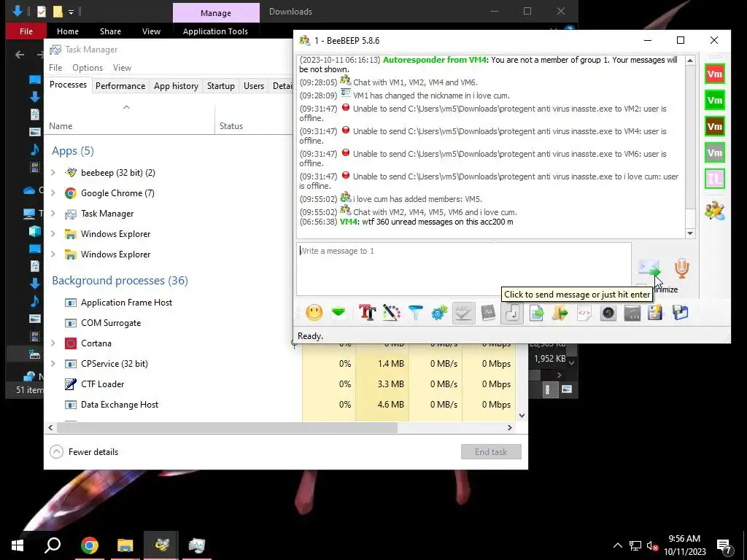747x560 pixels.
Task: Toggle the Aa dictionary word completer icon
Action: click(488, 313)
